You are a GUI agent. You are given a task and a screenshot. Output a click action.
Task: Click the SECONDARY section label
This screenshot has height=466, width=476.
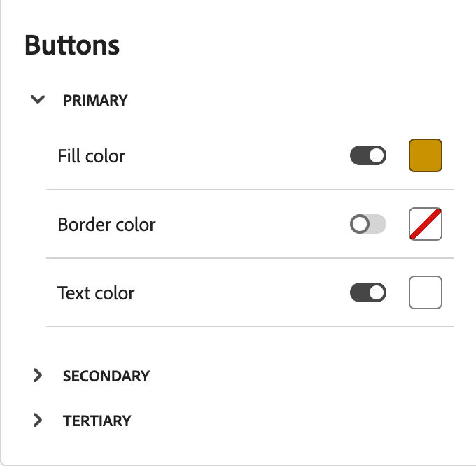(106, 376)
